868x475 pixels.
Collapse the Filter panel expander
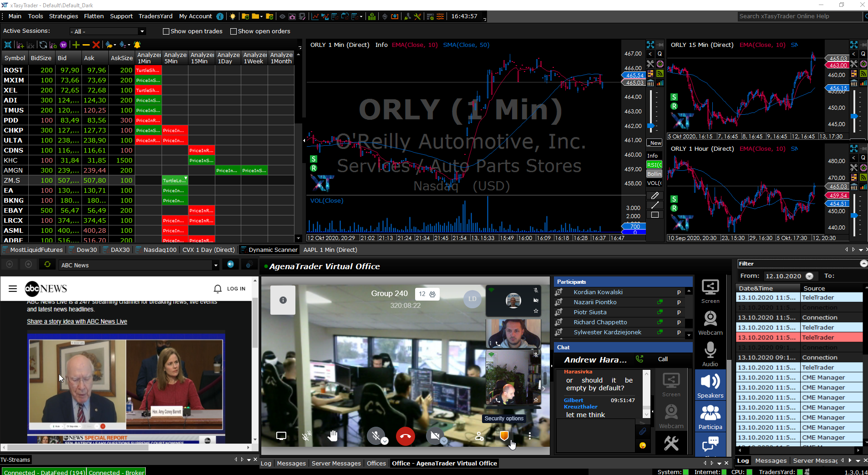[x=863, y=264]
